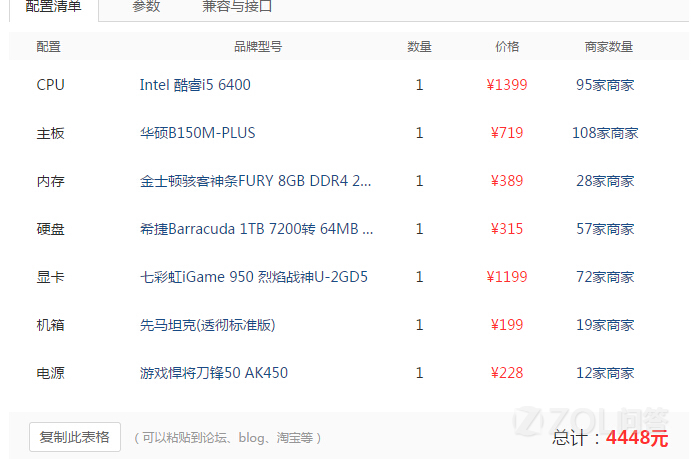Switch to the 配置清单 tab

pos(53,7)
